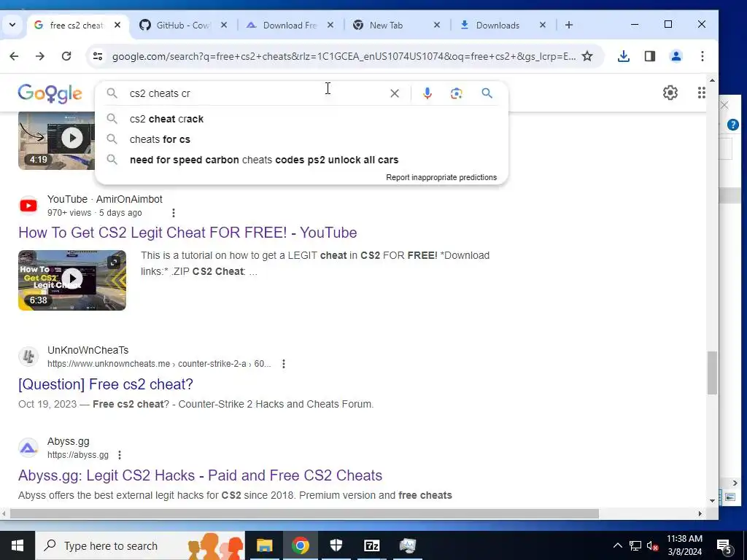747x560 pixels.
Task: View site information icon in address bar
Action: 98,56
